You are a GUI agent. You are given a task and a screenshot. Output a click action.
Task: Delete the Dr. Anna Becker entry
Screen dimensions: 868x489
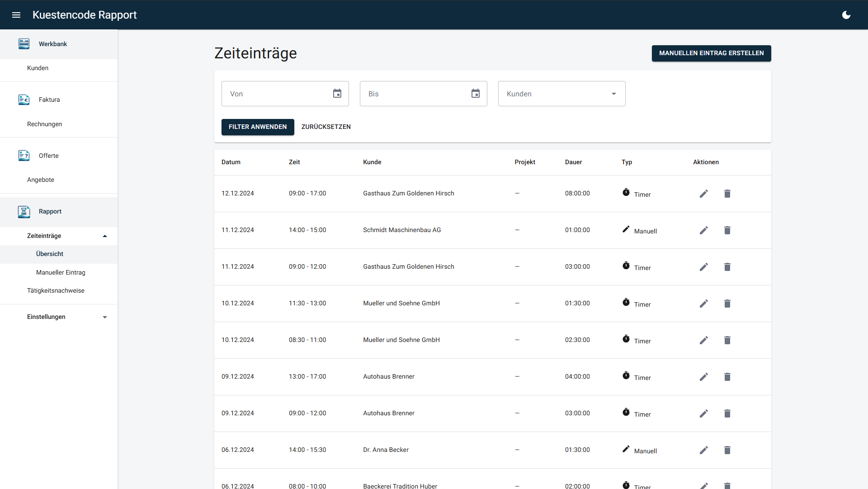point(727,450)
